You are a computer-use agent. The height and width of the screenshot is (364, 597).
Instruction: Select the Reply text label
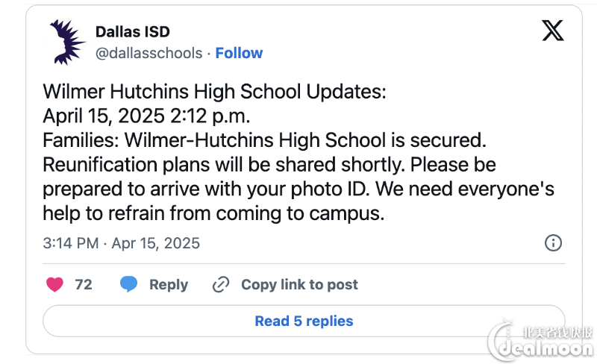[x=169, y=284]
